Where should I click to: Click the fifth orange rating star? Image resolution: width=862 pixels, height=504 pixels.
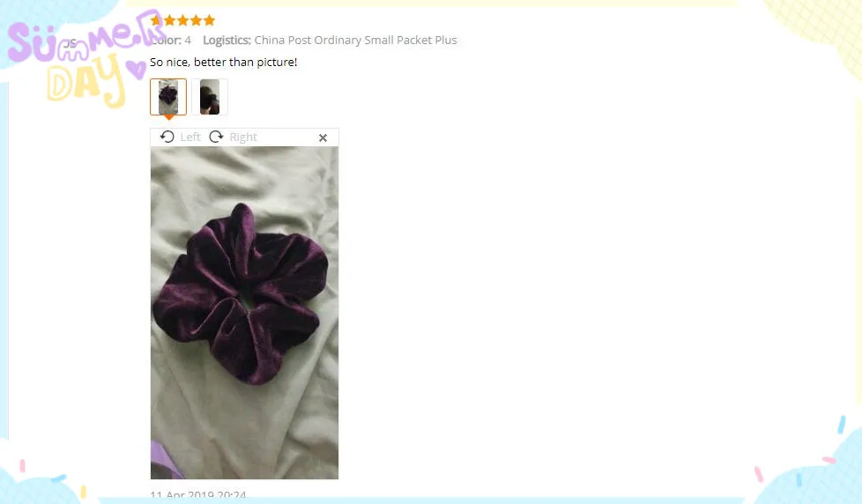tap(209, 20)
